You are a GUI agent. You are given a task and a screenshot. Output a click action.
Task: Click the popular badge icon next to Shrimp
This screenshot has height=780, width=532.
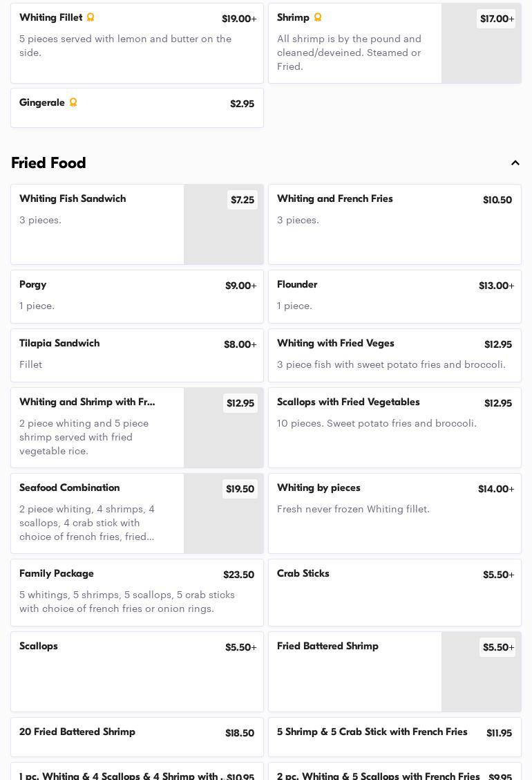(x=318, y=17)
